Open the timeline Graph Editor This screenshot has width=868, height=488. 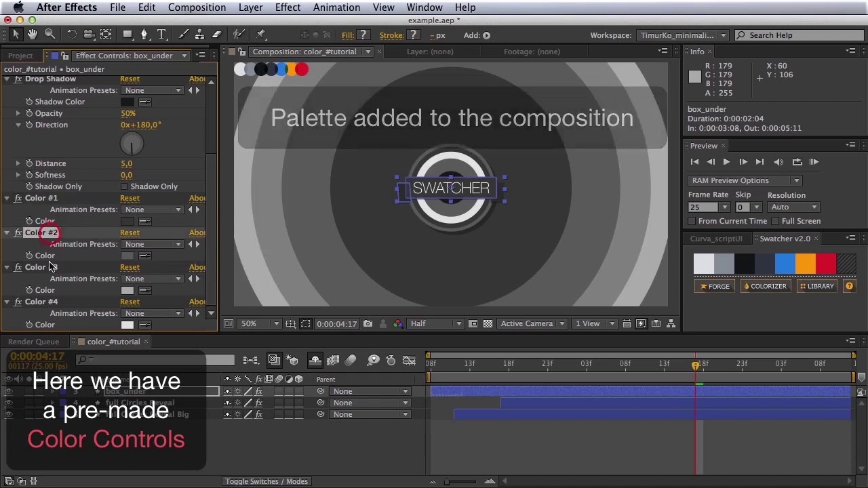pyautogui.click(x=409, y=361)
